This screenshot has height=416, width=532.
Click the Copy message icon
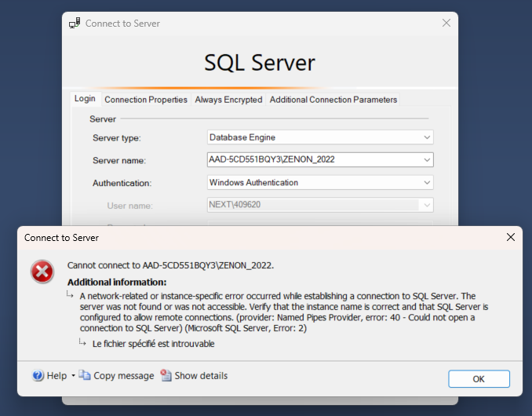tap(85, 376)
